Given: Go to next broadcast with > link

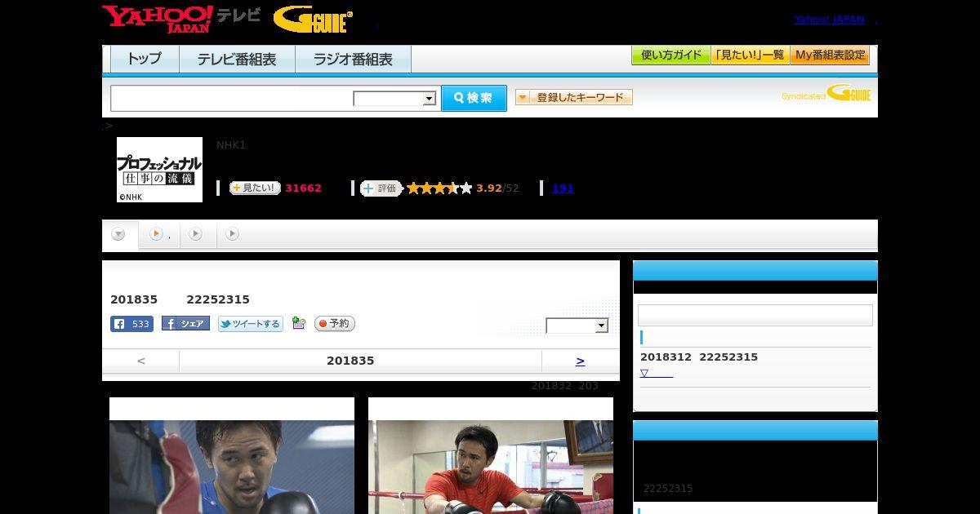Looking at the screenshot, I should 581,361.
